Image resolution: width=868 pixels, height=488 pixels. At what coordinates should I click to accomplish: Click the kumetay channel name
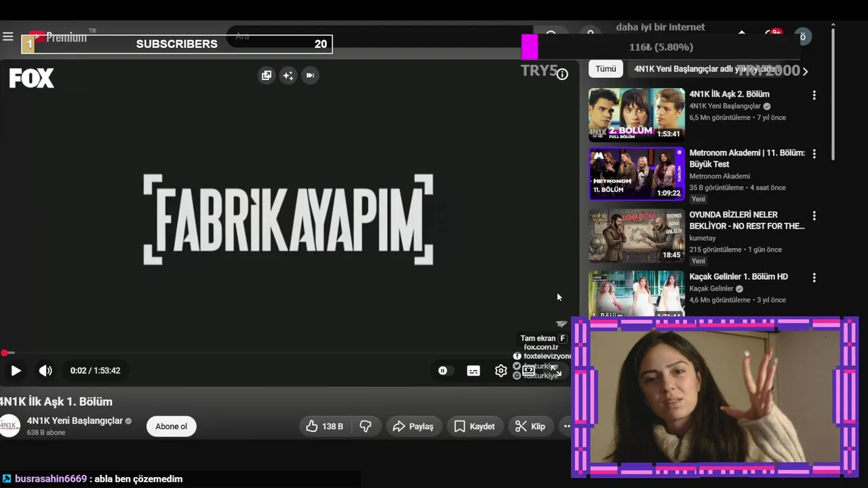coord(703,238)
